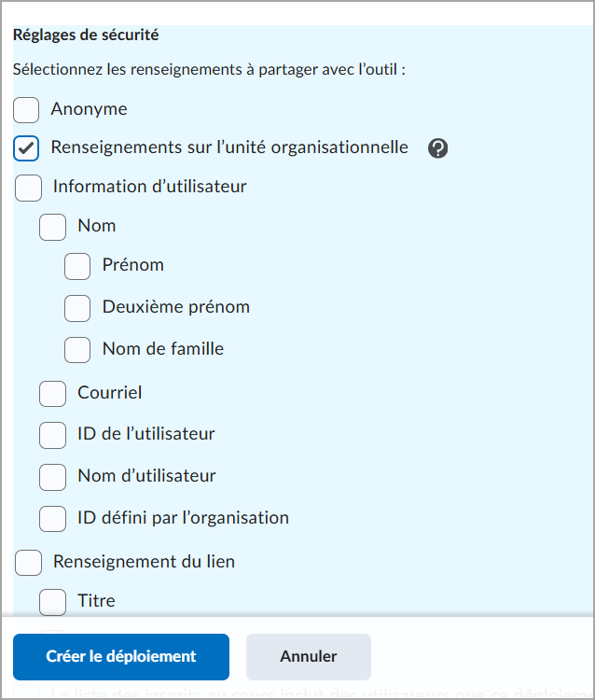Tick the Nom checkbox
The width and height of the screenshot is (595, 700).
pos(53,227)
